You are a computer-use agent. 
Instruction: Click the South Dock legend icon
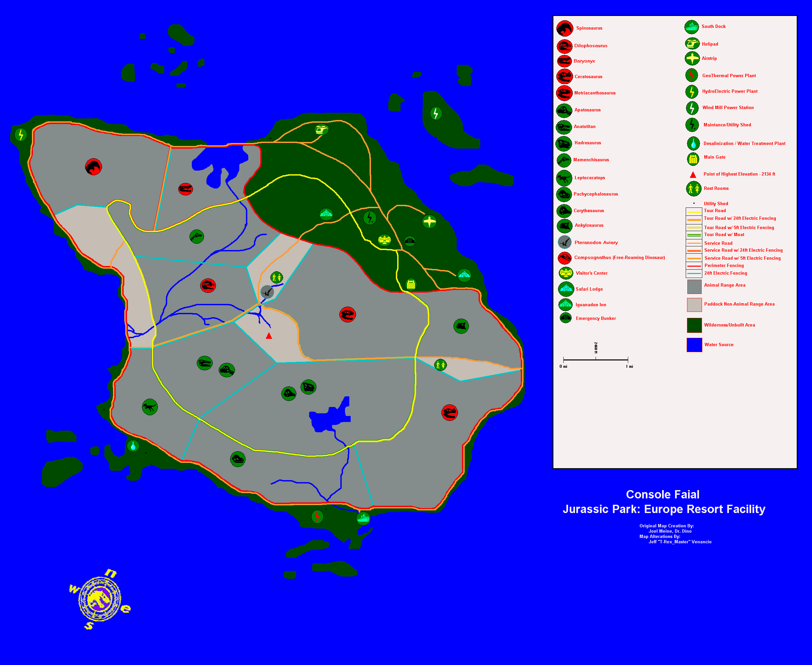691,27
